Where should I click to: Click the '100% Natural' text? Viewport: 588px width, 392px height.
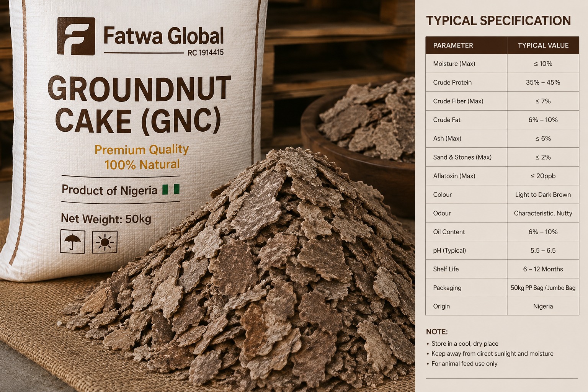point(142,165)
